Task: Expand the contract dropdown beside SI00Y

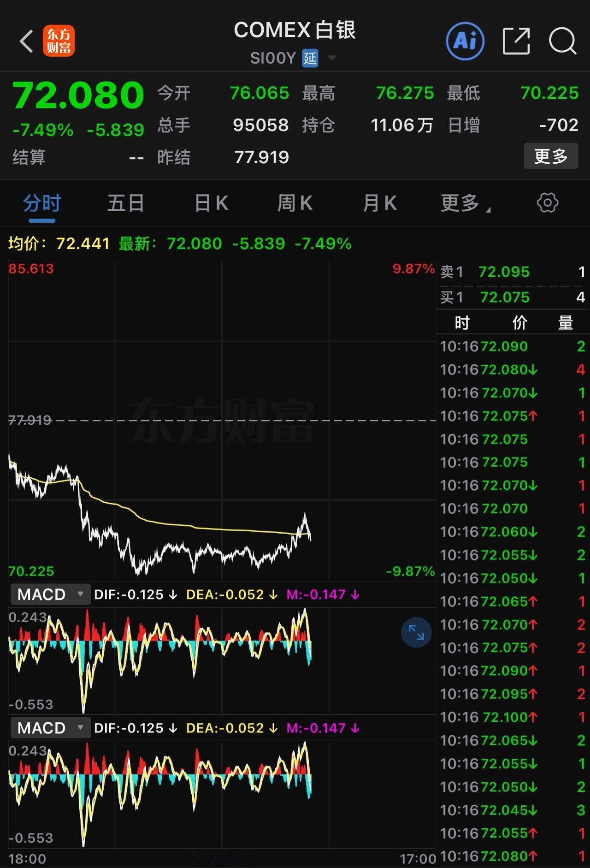Action: 332,58
